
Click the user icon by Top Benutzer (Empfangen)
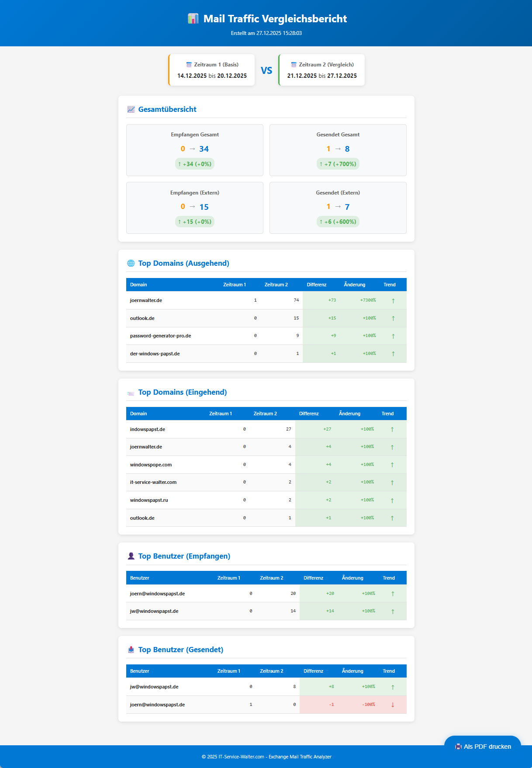pos(131,556)
